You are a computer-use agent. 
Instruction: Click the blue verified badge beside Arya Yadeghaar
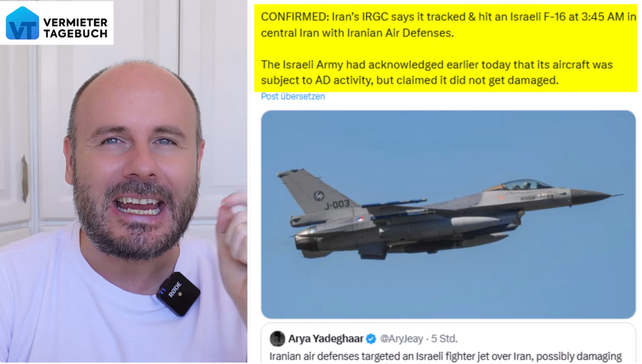pos(371,339)
